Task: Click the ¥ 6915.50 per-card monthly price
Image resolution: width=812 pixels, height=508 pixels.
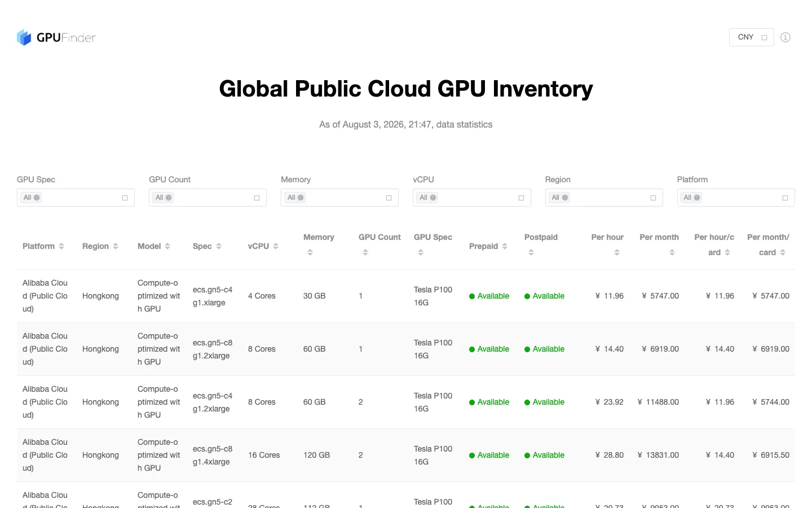Action: coord(771,455)
